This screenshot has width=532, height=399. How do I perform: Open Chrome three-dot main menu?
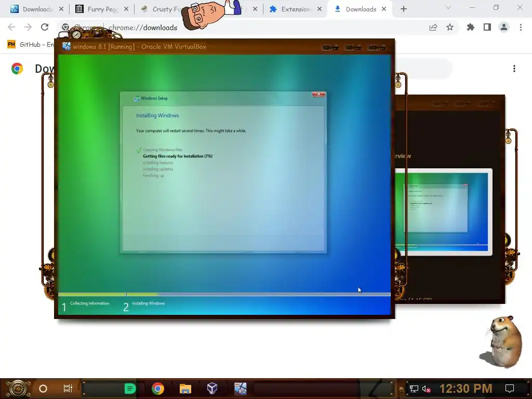tap(521, 27)
